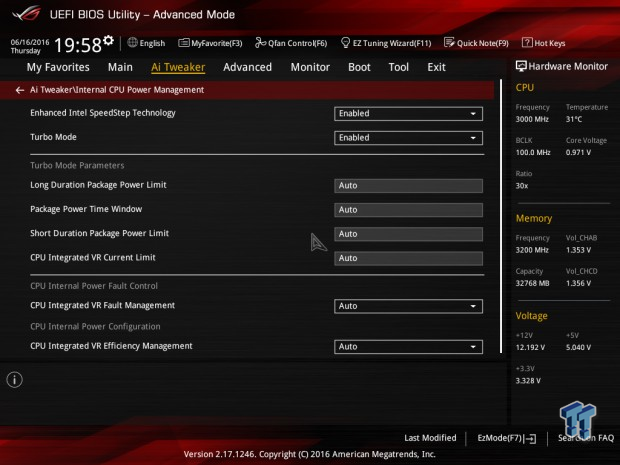Click CPU Internal Power Configuration heading

pyautogui.click(x=95, y=327)
